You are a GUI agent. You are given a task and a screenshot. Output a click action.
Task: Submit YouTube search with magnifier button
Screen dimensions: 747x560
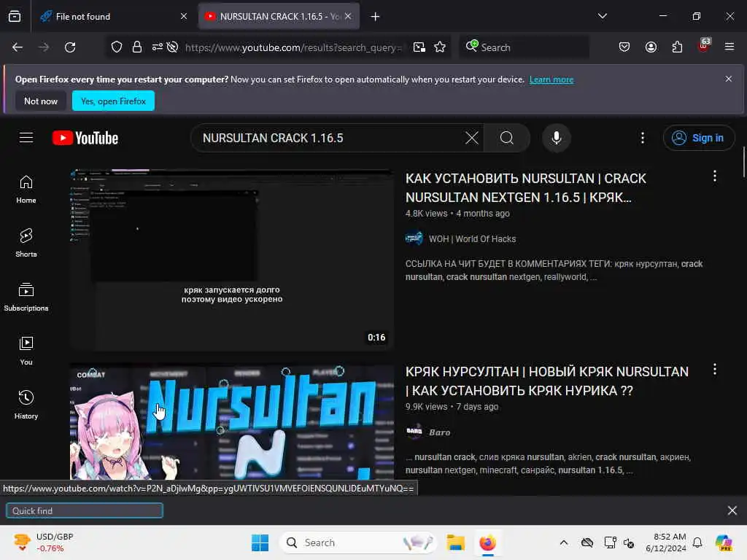(507, 138)
